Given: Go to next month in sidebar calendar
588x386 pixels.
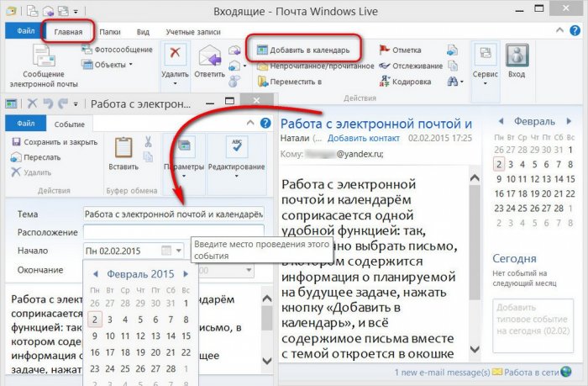Looking at the screenshot, I should click(x=569, y=121).
